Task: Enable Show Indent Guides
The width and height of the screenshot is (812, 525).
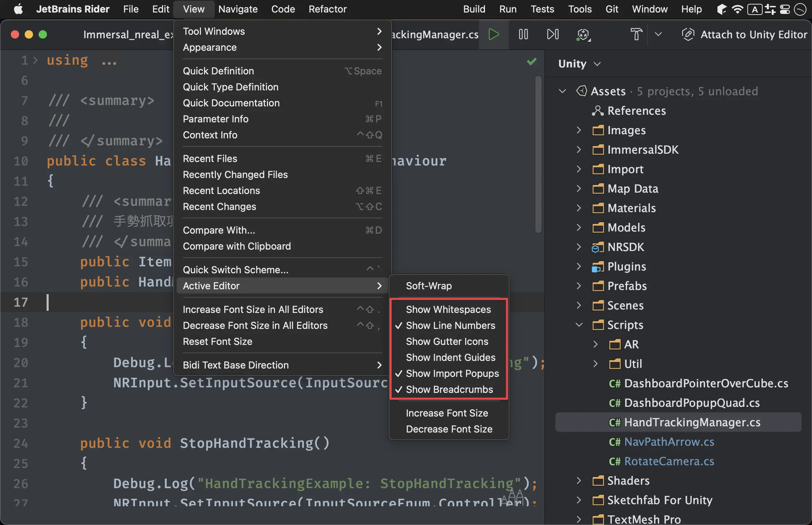Action: tap(449, 357)
